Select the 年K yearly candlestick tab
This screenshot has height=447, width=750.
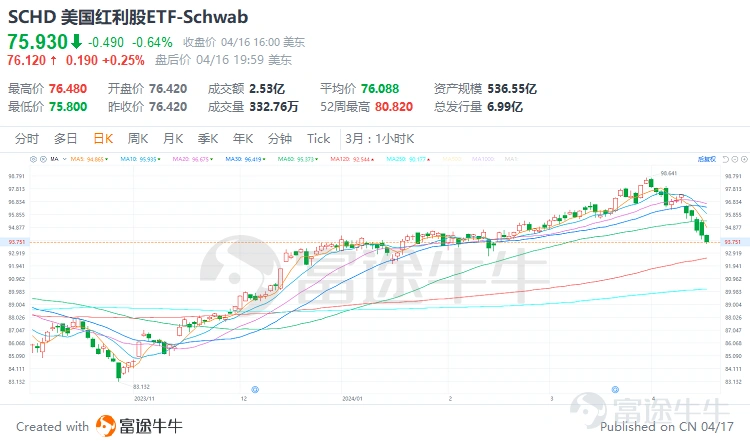click(243, 139)
